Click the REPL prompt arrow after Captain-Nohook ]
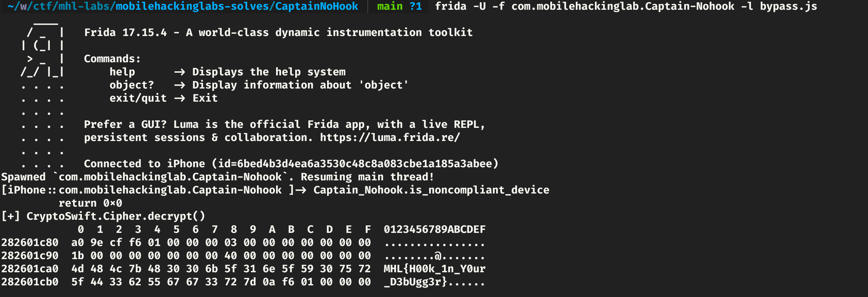The image size is (868, 297). [x=300, y=190]
